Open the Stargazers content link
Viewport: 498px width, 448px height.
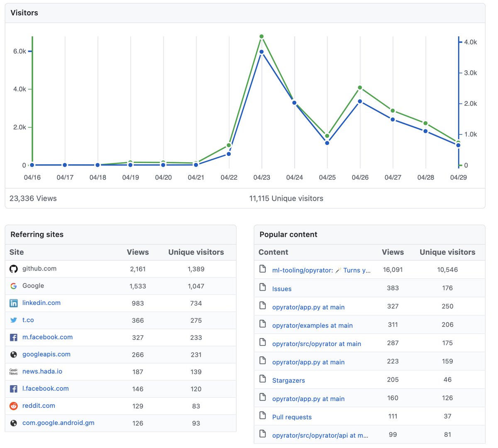pos(288,380)
